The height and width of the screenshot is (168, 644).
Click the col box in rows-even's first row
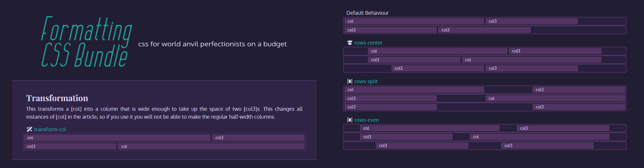430,128
